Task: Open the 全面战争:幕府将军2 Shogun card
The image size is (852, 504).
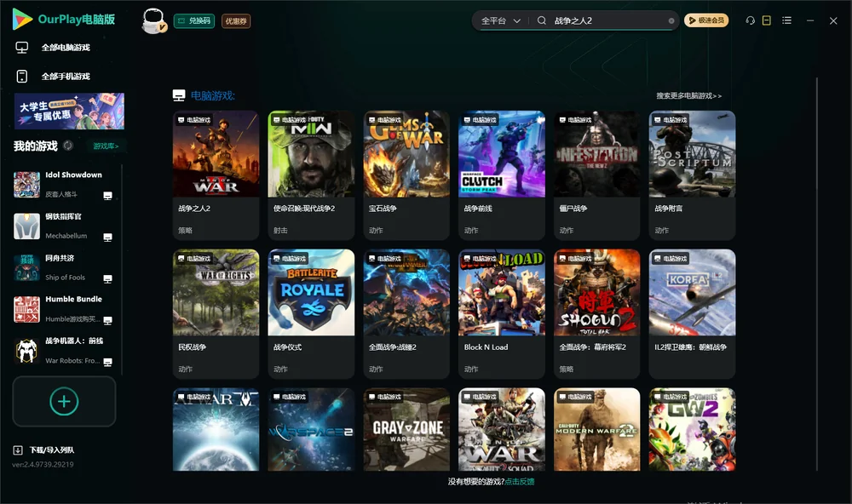Action: tap(596, 314)
